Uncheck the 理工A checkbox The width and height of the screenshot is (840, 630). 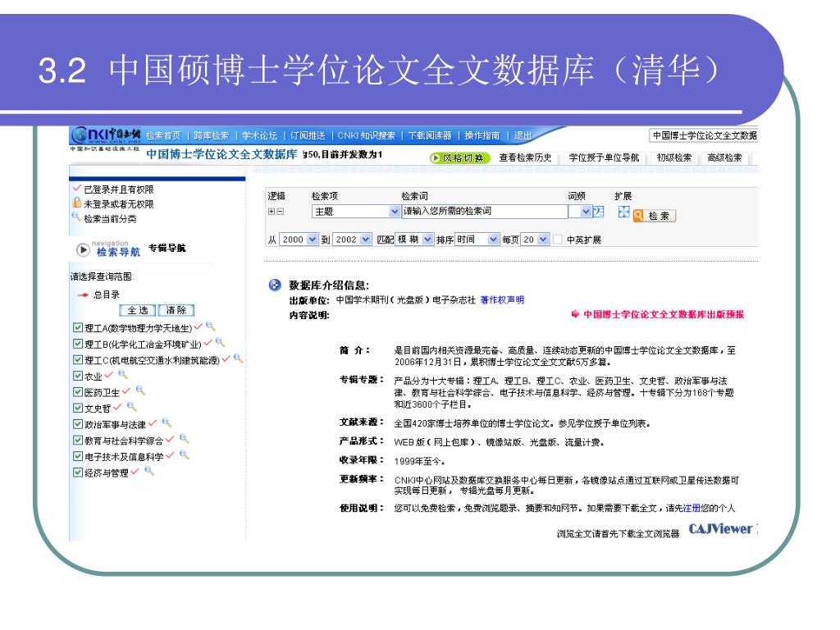(x=78, y=327)
